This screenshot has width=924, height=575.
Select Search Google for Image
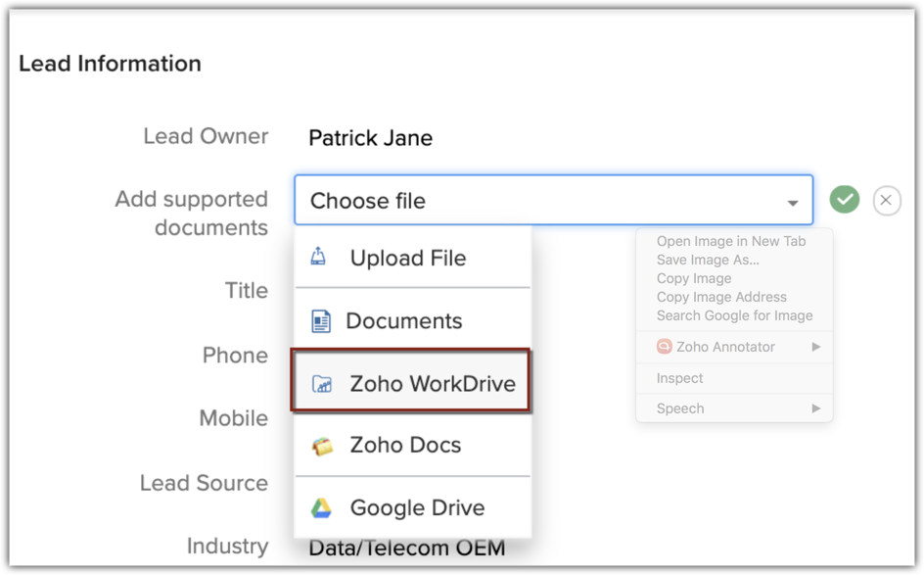[734, 315]
